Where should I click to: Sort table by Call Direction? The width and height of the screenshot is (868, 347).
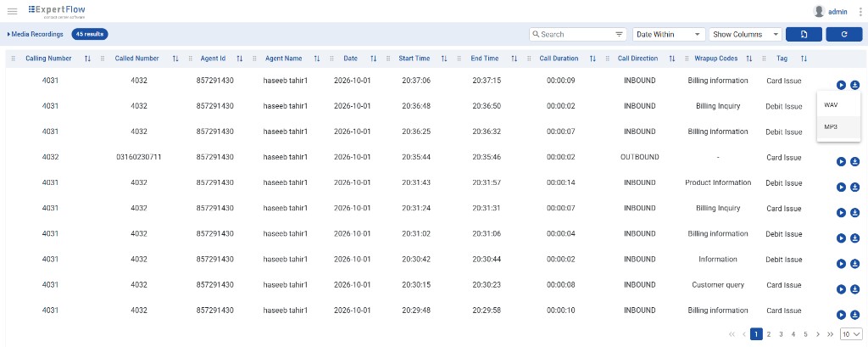click(x=672, y=59)
